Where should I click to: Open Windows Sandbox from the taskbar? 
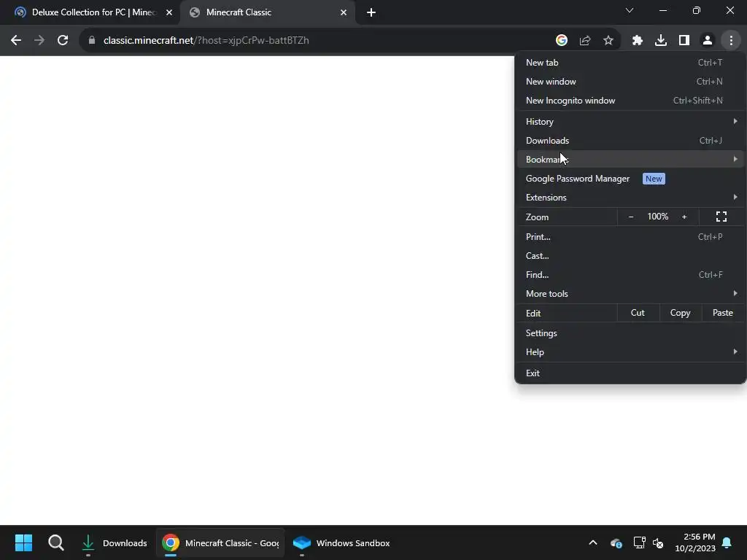click(341, 542)
